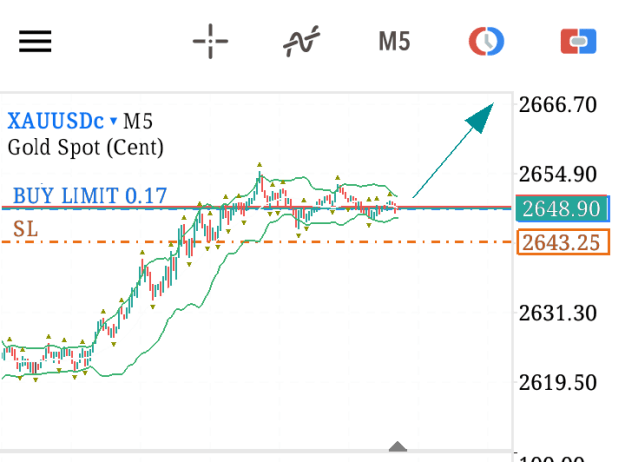The width and height of the screenshot is (625, 462).
Task: Change the M5 timeframe in toolbar
Action: click(394, 41)
